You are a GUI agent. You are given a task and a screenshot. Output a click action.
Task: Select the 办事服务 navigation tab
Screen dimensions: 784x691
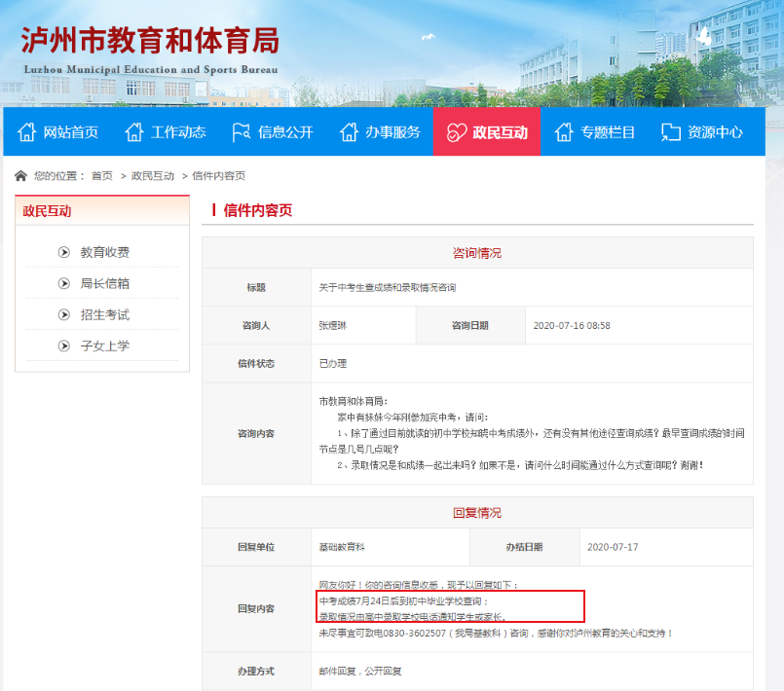point(392,132)
